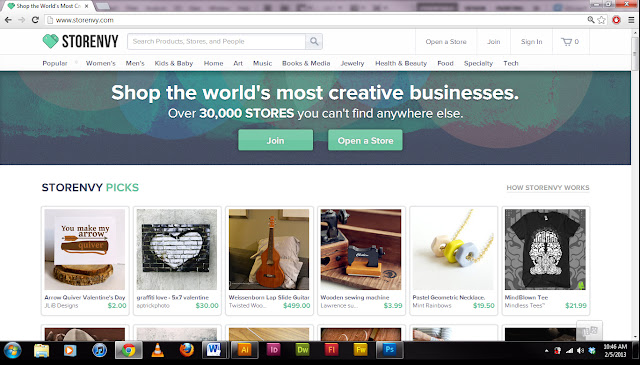Screen dimensions: 640x365
Task: Open Adobe Flash from taskbar
Action: [x=331, y=350]
